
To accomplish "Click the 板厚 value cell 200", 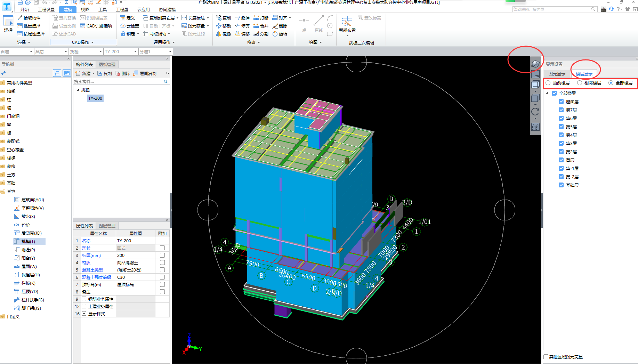I will (136, 255).
